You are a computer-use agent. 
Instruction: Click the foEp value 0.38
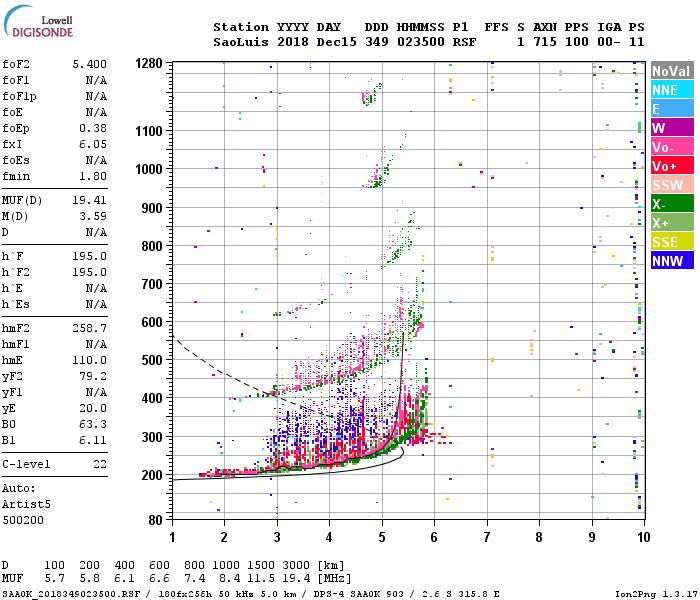click(x=93, y=128)
